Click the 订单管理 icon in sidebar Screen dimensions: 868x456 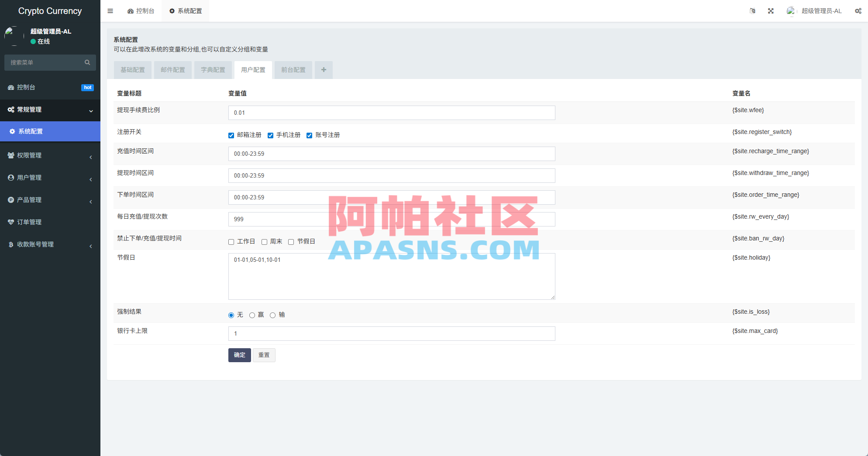pyautogui.click(x=11, y=222)
